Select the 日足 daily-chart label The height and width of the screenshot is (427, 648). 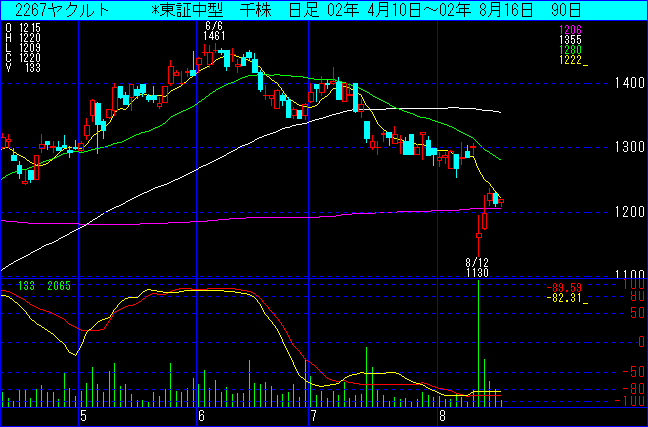tap(304, 10)
